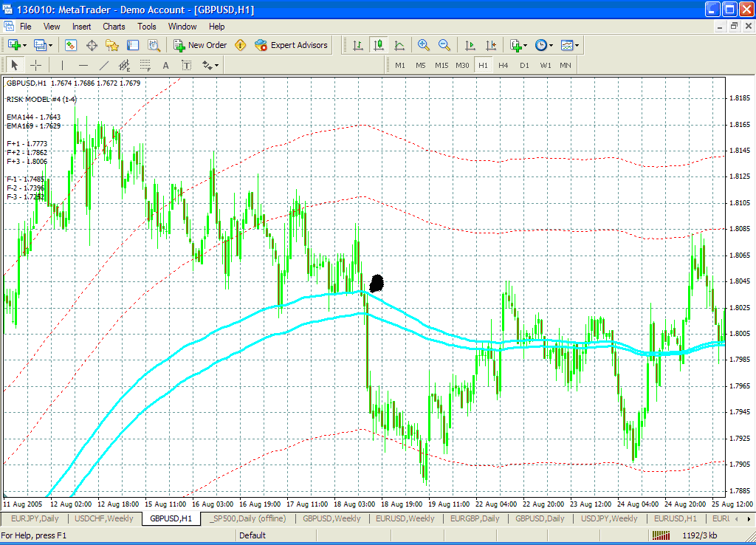Open the Charts menu
Image resolution: width=756 pixels, height=545 pixels.
[x=114, y=27]
